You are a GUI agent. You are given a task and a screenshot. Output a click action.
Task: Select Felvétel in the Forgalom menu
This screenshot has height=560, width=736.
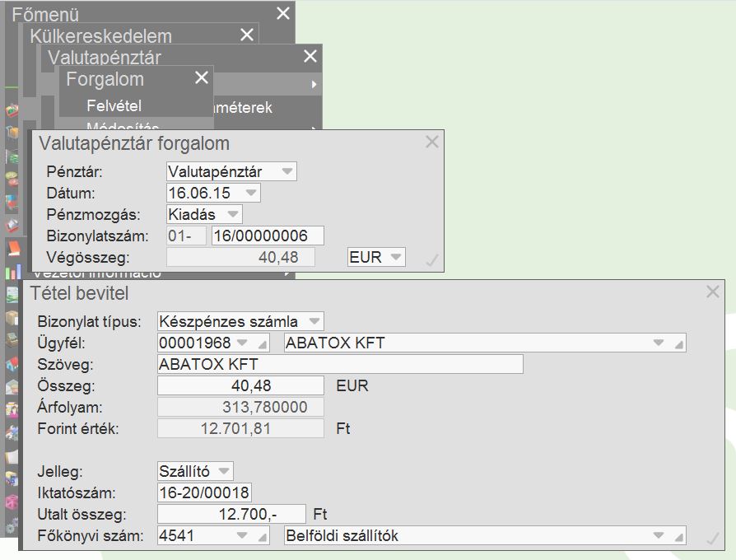tap(114, 105)
